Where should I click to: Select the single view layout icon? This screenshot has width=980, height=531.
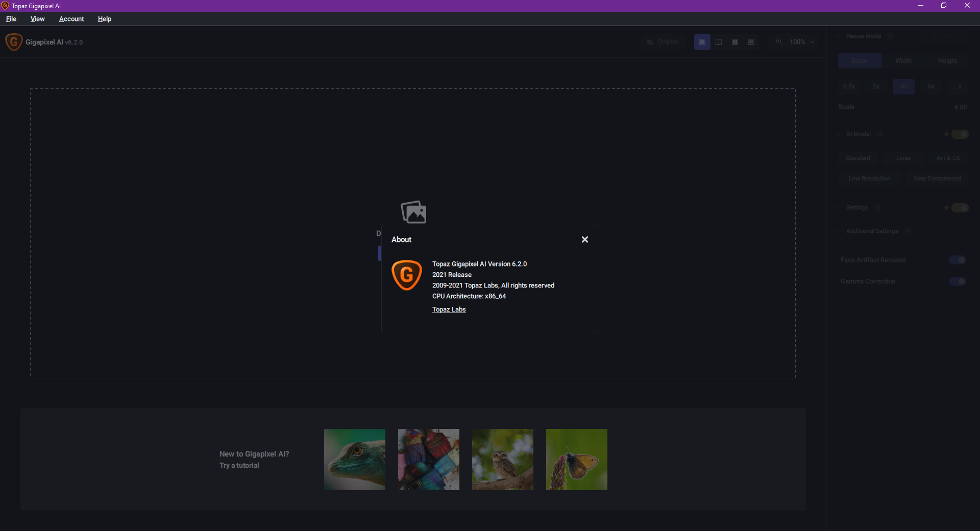click(x=702, y=42)
